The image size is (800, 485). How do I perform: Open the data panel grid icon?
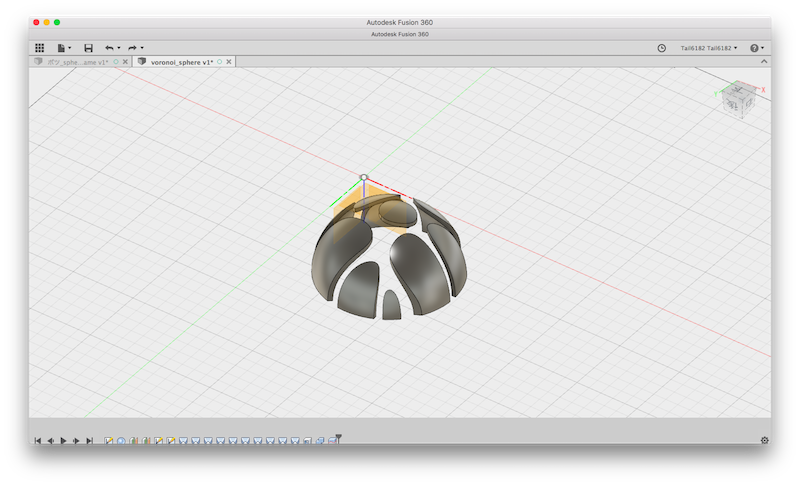[x=39, y=48]
